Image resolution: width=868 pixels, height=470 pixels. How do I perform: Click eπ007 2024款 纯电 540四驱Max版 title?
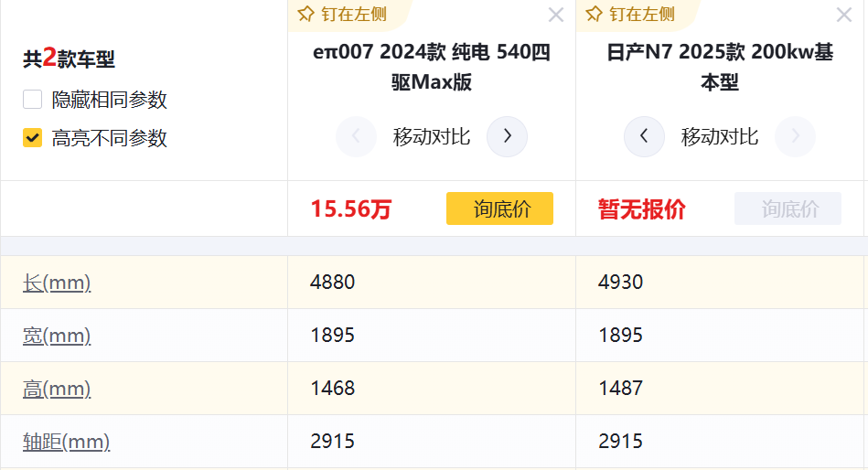432,67
